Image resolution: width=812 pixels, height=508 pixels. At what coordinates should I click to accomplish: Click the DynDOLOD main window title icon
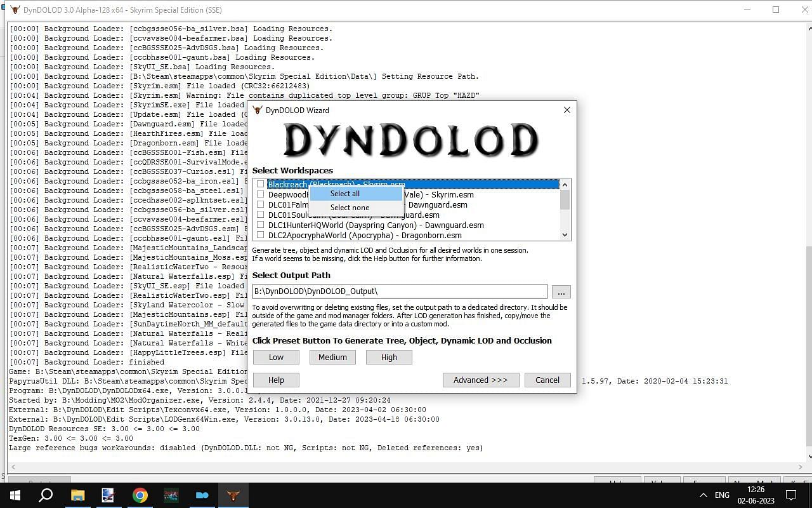click(x=15, y=10)
